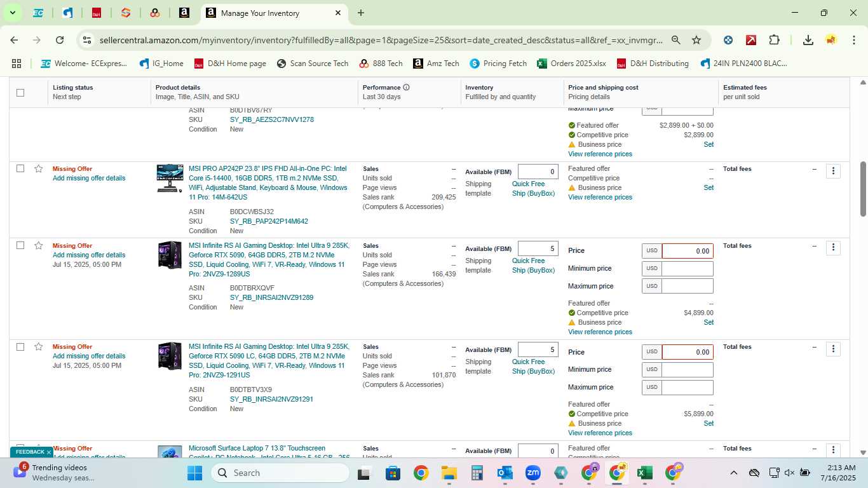Click the taskbar Search box
868x488 pixels.
(280, 473)
